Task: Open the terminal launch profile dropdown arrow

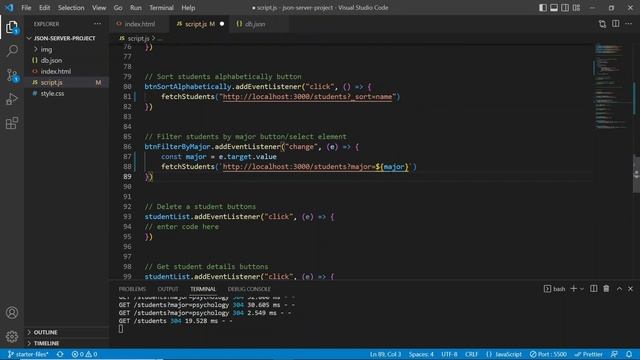Action: (x=582, y=289)
